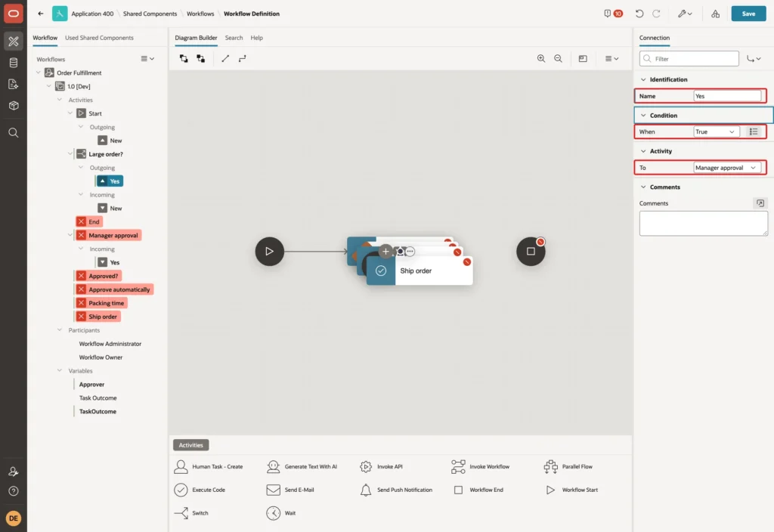
Task: Open the Workflows tree menu dropdown
Action: pyautogui.click(x=147, y=58)
